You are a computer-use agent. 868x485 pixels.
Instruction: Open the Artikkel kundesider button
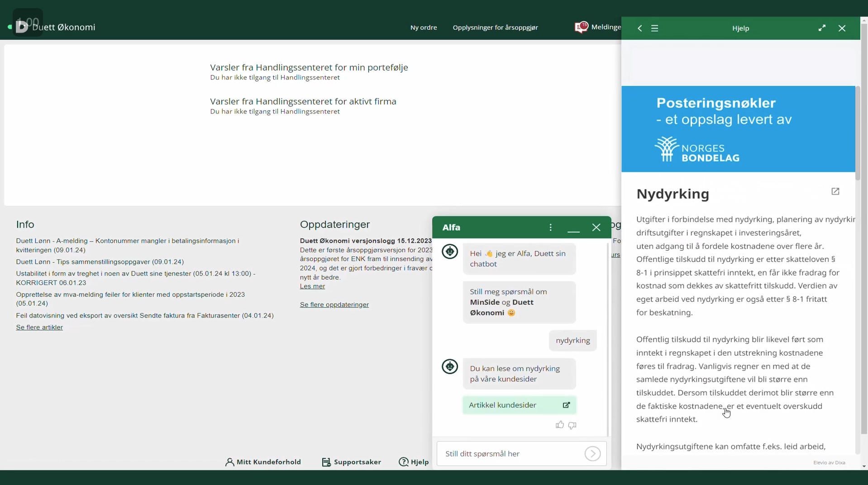(x=519, y=405)
